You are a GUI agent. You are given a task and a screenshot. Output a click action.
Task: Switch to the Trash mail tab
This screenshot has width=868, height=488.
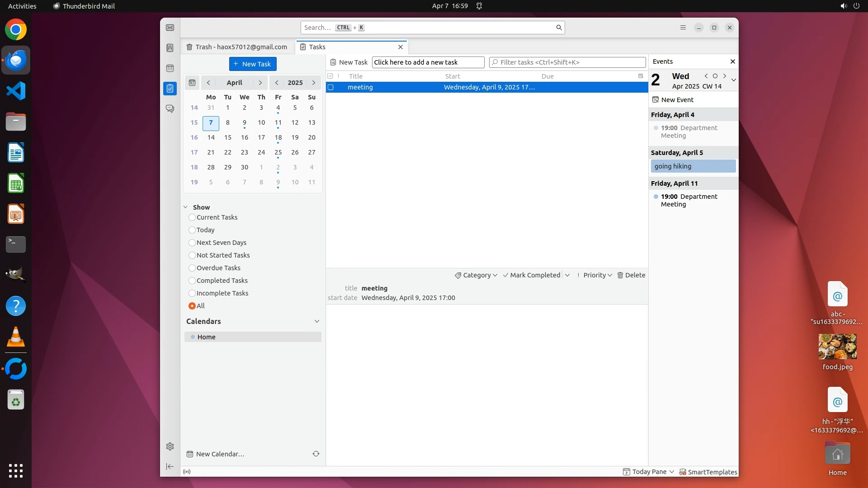pyautogui.click(x=237, y=47)
